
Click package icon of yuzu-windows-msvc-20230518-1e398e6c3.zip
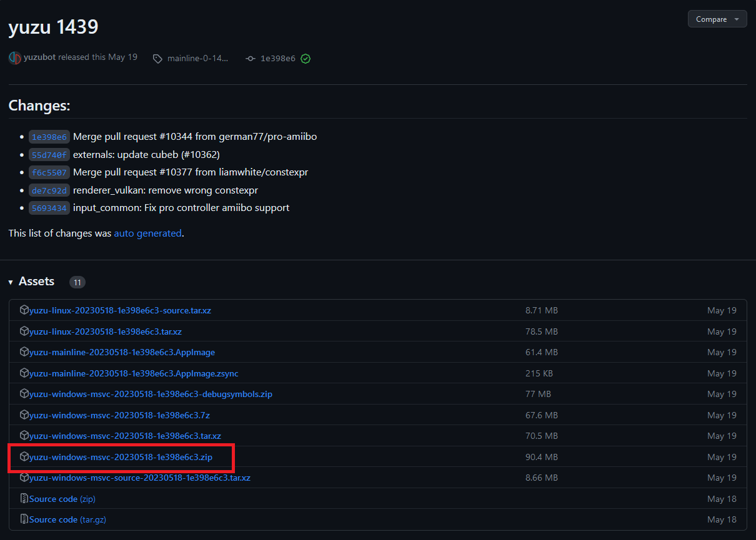(24, 457)
